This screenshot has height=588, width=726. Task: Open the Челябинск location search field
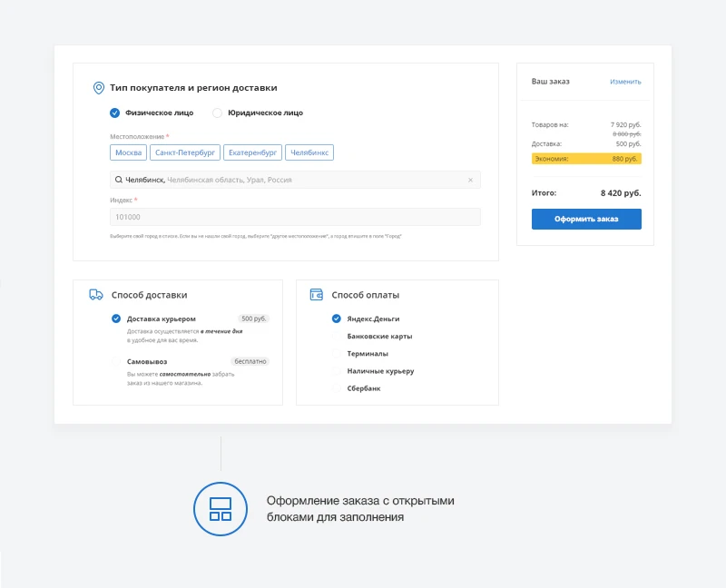coord(295,180)
